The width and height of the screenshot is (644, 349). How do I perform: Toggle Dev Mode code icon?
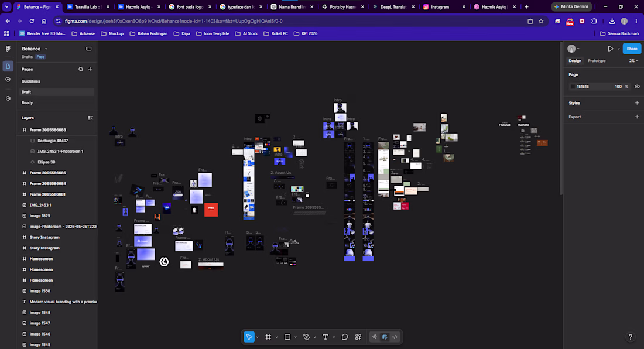(395, 337)
